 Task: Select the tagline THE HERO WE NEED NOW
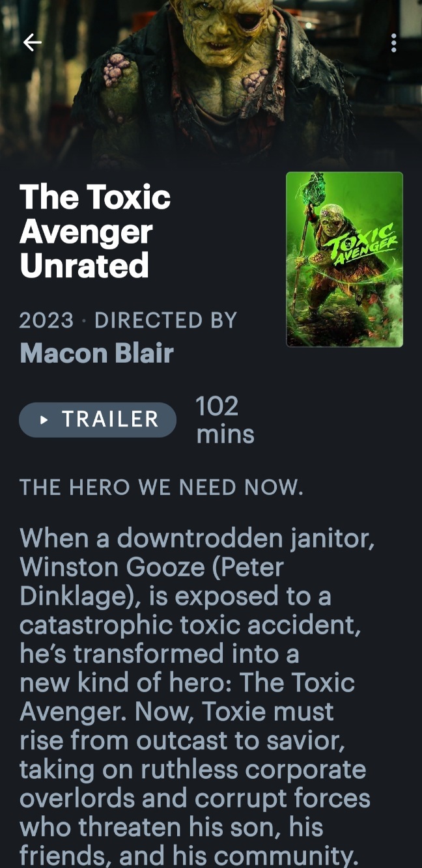tap(162, 487)
